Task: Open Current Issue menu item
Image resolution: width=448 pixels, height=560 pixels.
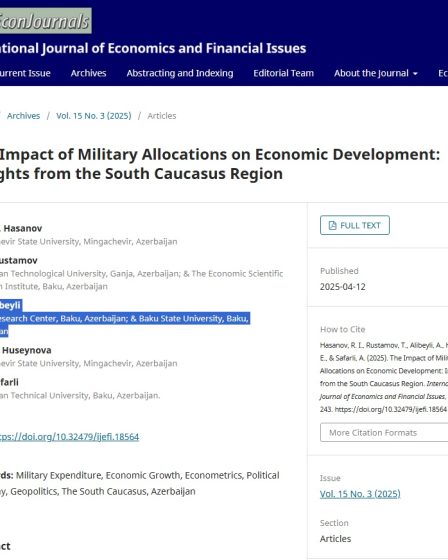Action: 25,73
